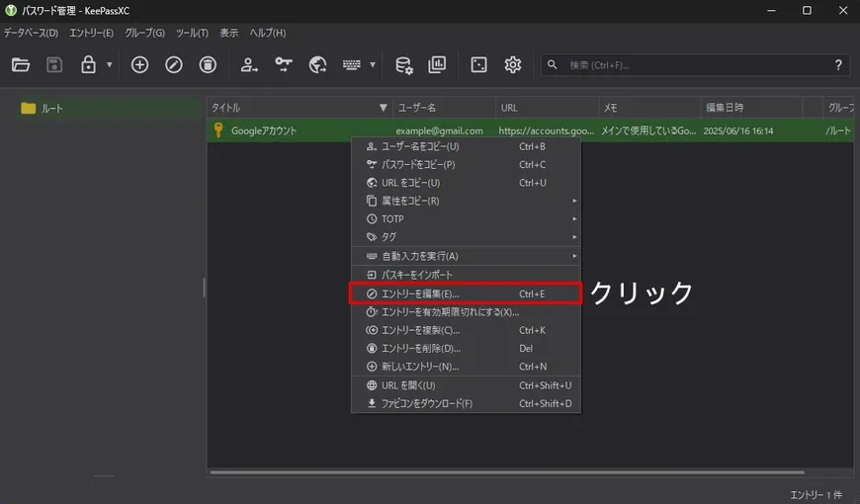Copy username with the person toolbar icon
This screenshot has height=504, width=860.
249,64
